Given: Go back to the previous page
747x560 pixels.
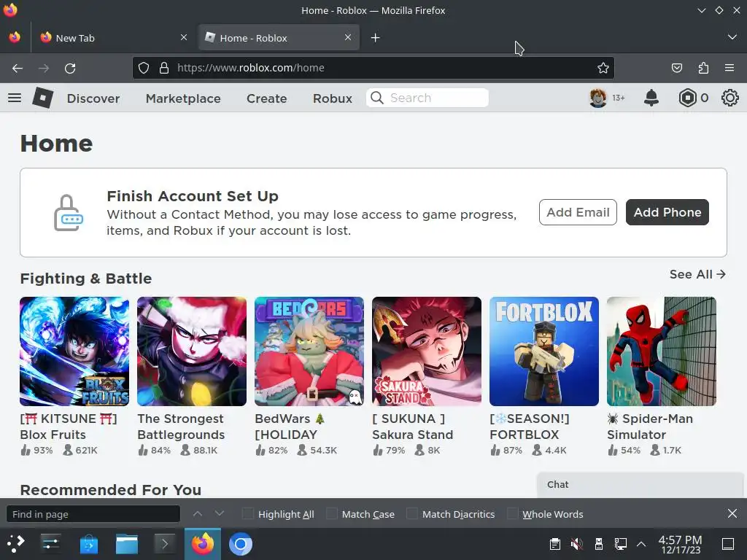Looking at the screenshot, I should (x=18, y=68).
